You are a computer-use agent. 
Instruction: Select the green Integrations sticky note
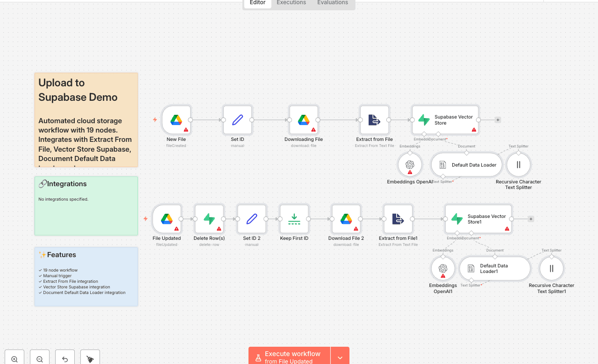86,215
